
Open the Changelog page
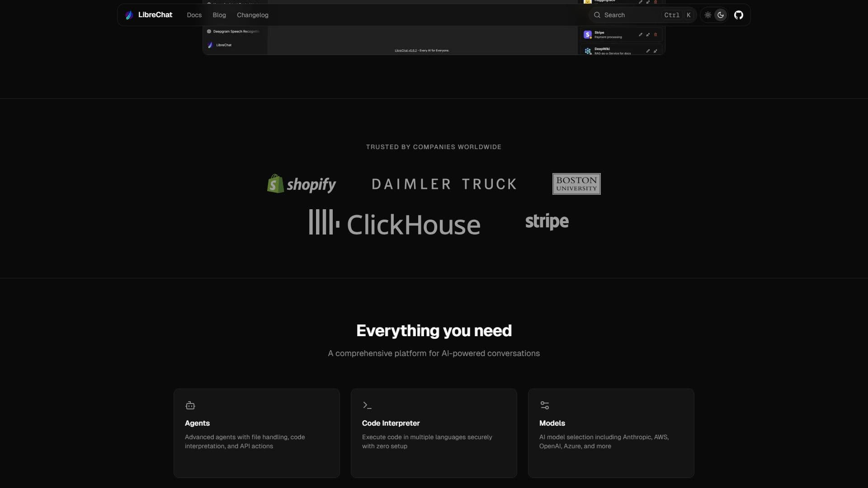coord(252,15)
